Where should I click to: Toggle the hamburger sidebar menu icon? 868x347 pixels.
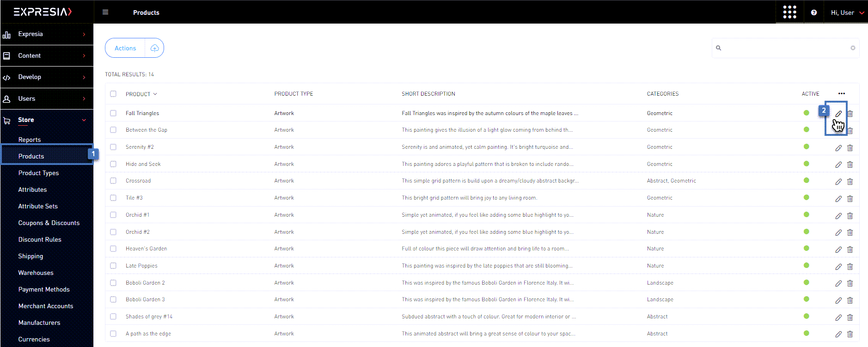coord(105,12)
